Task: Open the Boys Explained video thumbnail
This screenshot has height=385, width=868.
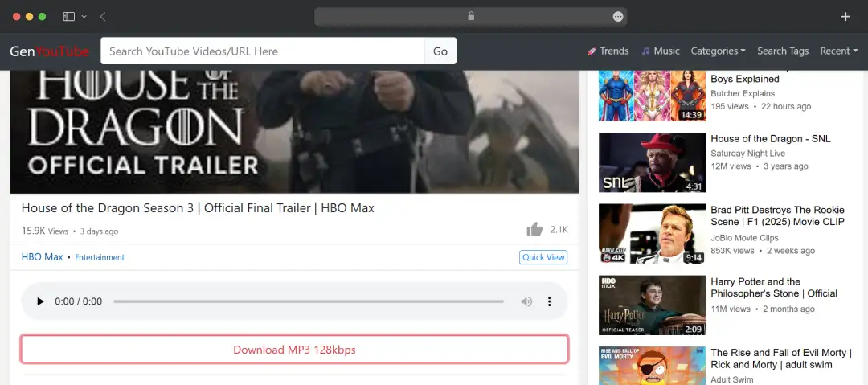Action: click(652, 96)
